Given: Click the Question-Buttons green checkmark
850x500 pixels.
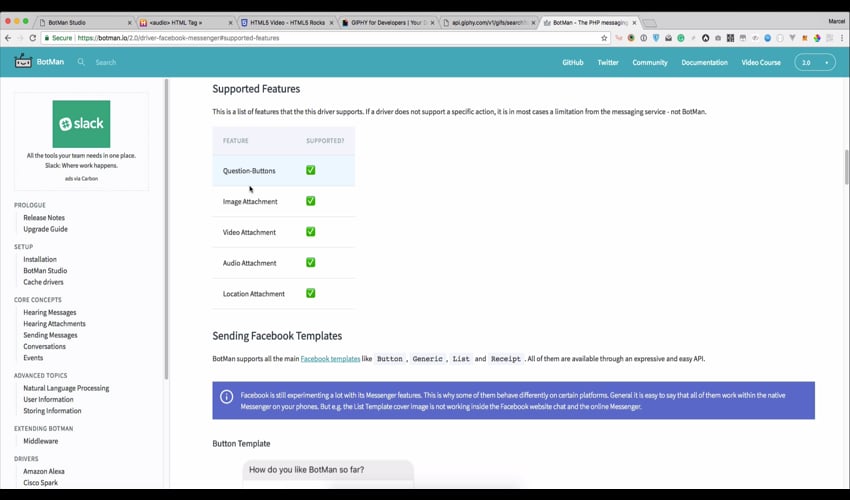Looking at the screenshot, I should [x=311, y=170].
